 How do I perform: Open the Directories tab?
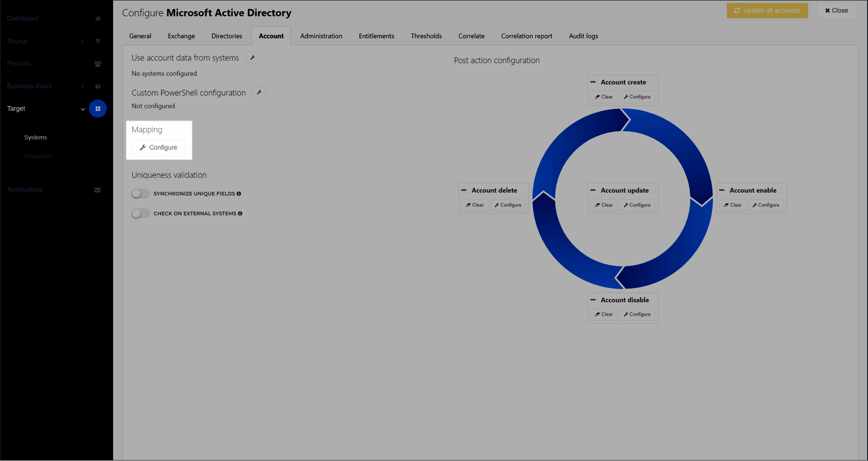227,36
